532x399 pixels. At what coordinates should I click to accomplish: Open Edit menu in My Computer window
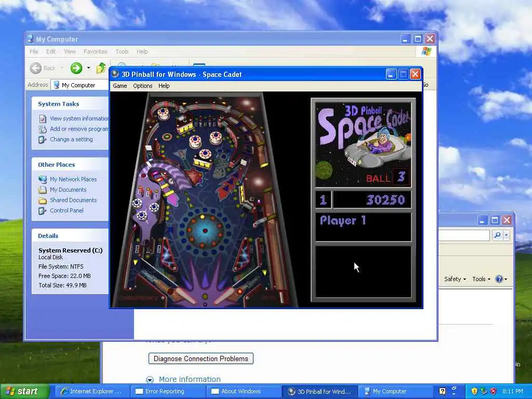[x=51, y=51]
